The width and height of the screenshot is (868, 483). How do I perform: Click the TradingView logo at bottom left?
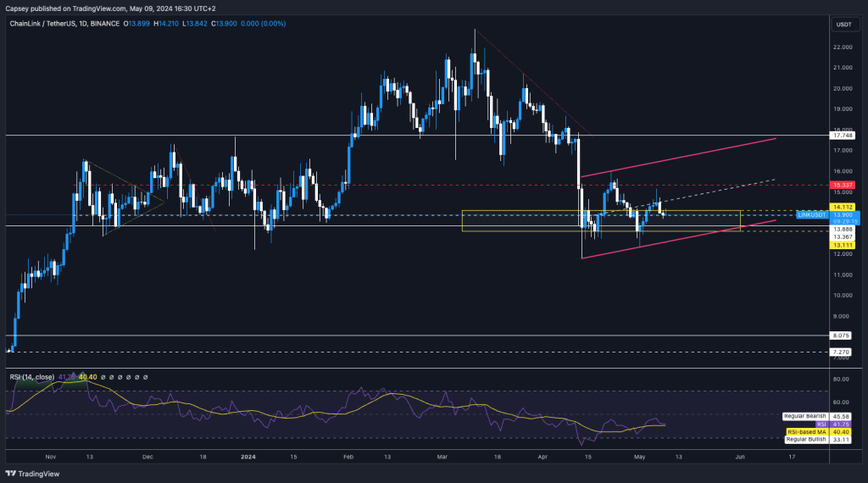(32, 474)
